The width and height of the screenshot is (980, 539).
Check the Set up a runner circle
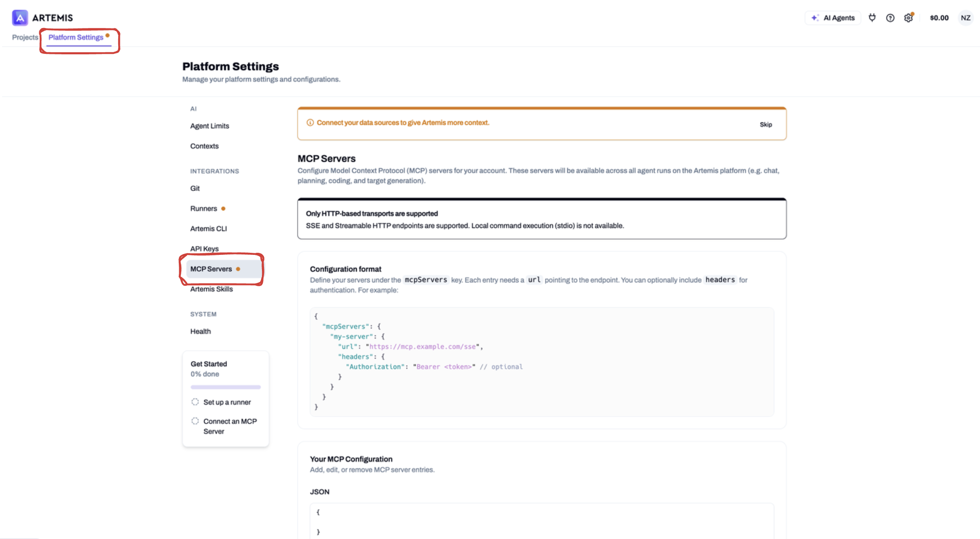(195, 402)
